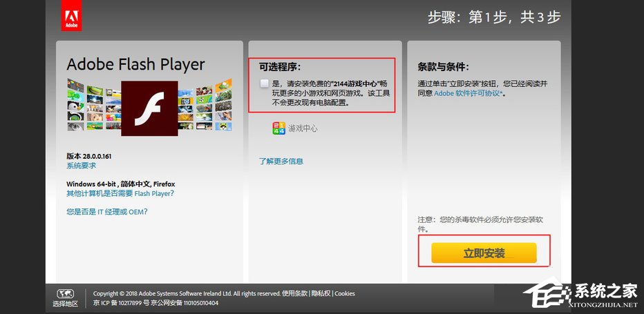Click the 游戏中心 text label
Viewport: 644px width, 314px height.
coord(303,128)
